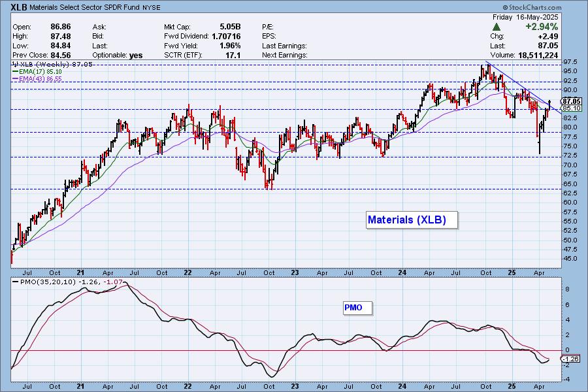Click the Fwd Yield value 1.96%

pyautogui.click(x=230, y=46)
